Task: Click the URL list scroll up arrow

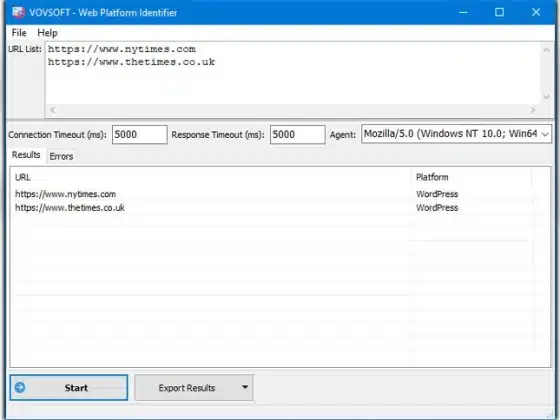Action: [546, 50]
